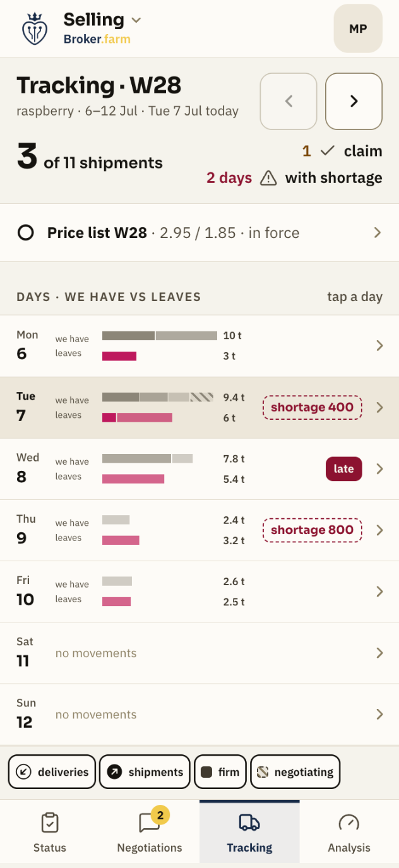
Task: Click the shortage warning triangle icon
Action: coord(269,179)
